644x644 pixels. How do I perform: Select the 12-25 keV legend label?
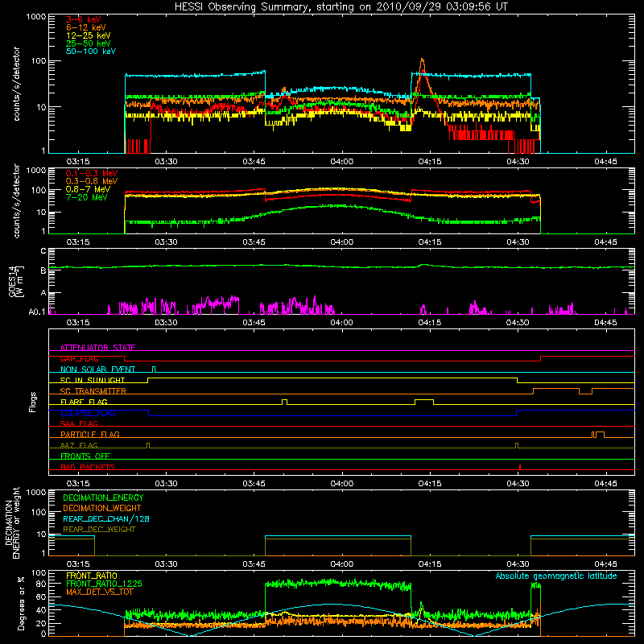click(x=89, y=35)
